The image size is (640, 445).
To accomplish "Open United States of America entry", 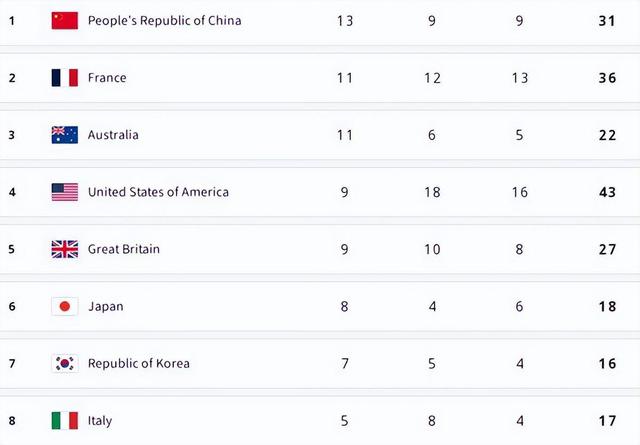I will [x=158, y=192].
